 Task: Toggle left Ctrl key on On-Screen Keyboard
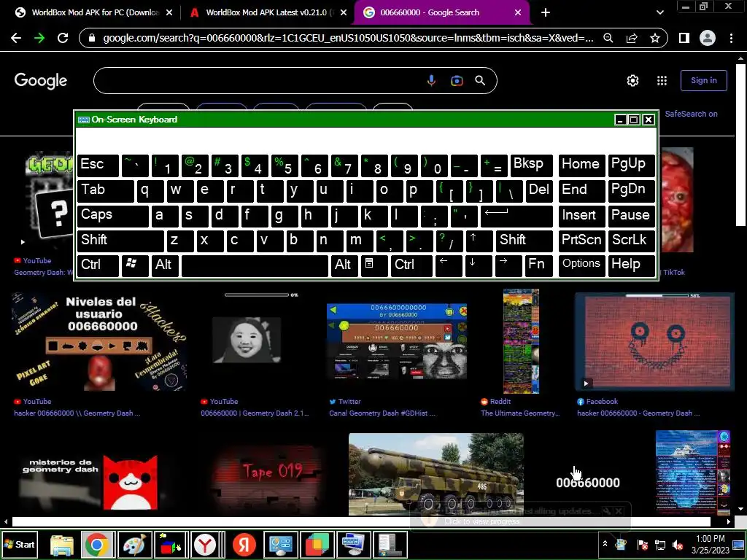click(x=98, y=265)
